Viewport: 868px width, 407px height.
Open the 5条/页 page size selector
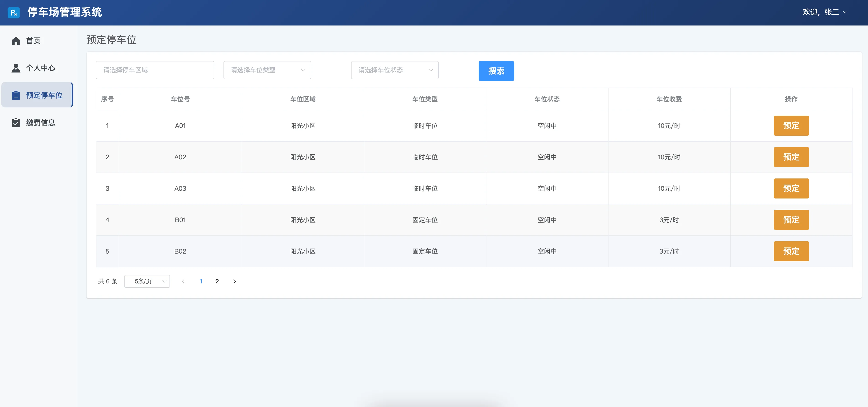click(147, 281)
